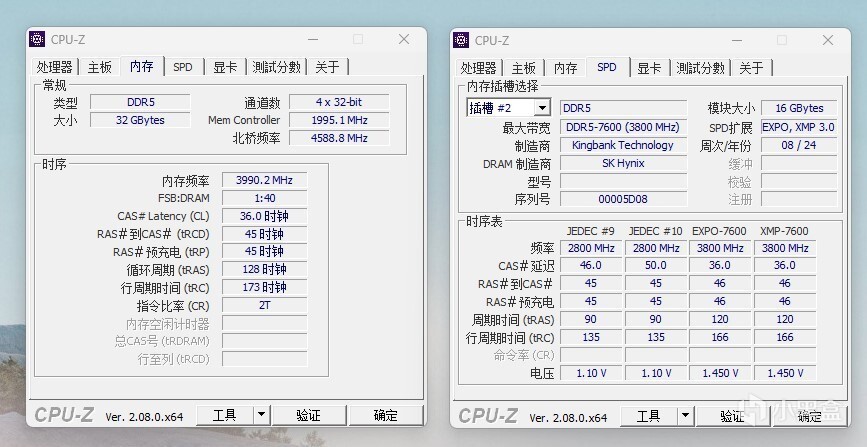
Task: Open 处理器 tab in left CPU-Z window
Action: (x=54, y=67)
